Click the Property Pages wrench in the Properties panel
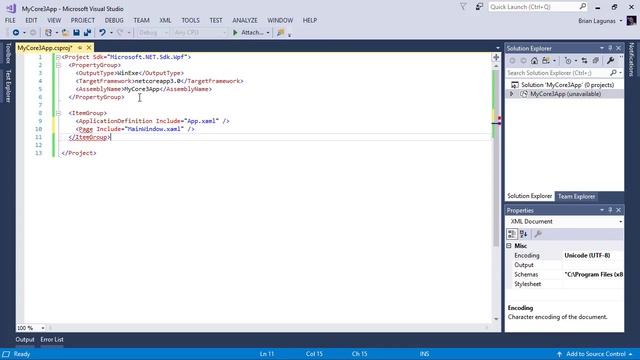Image resolution: width=640 pixels, height=360 pixels. 538,234
